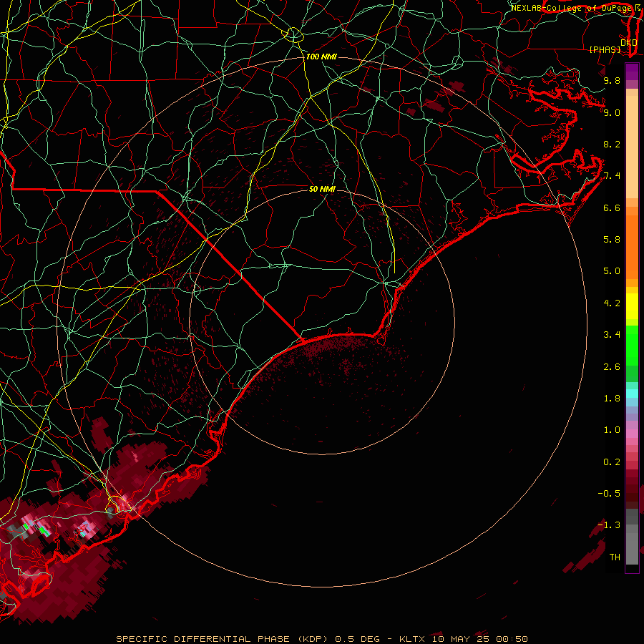Click the 7.4 scale value
644x644 pixels.
612,176
